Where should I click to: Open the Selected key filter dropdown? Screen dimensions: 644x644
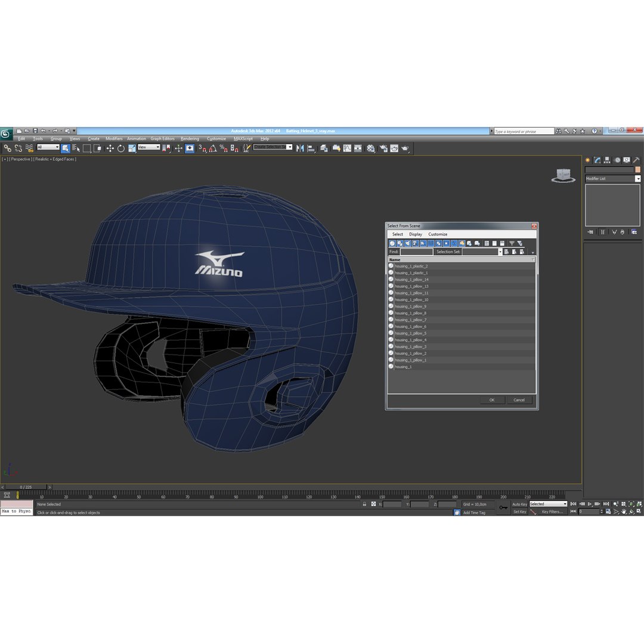548,504
